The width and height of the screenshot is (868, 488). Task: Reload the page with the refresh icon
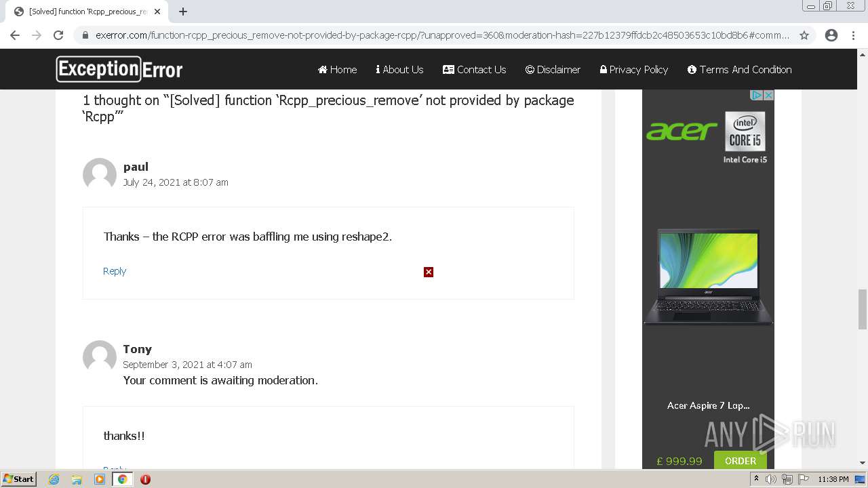[x=58, y=35]
